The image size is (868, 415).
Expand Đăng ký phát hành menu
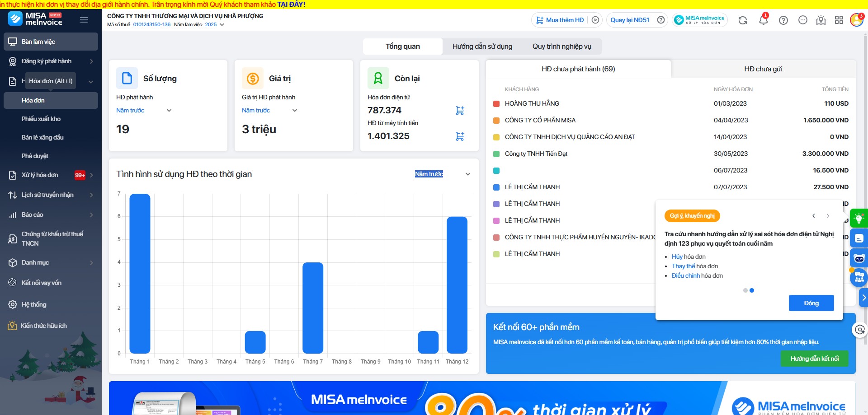coord(51,61)
